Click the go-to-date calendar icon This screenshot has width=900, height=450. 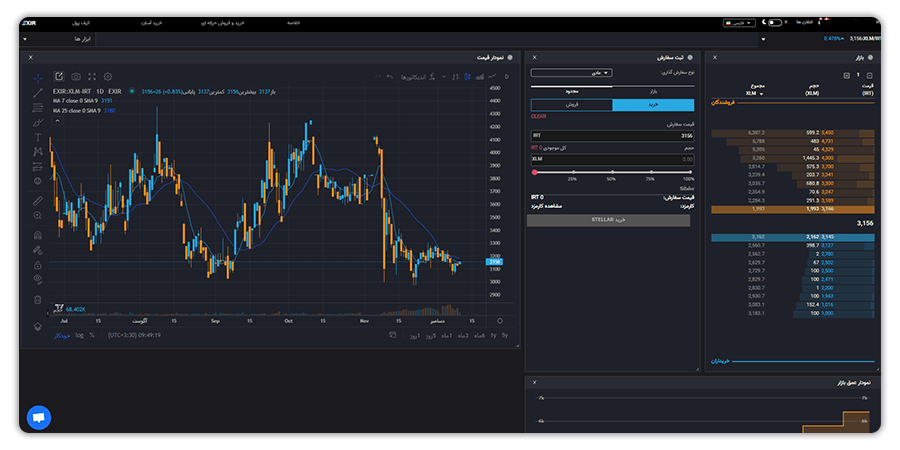(393, 335)
